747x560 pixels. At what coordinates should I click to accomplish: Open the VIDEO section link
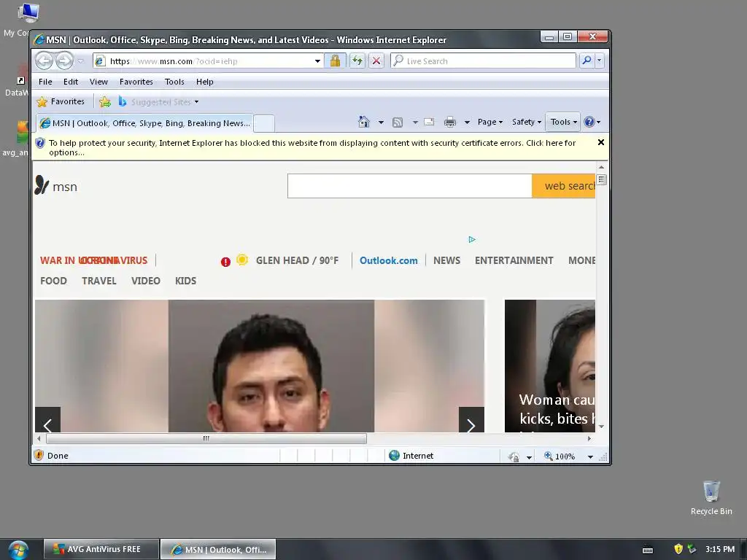[x=146, y=281]
